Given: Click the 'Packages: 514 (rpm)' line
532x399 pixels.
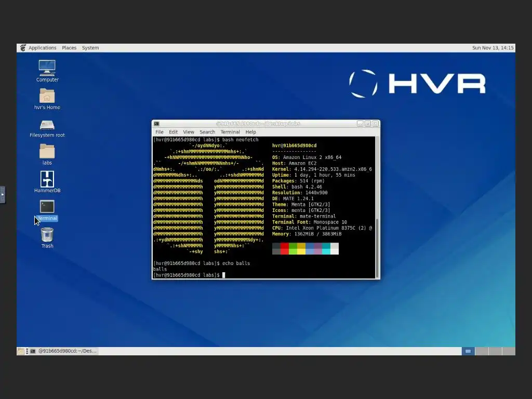Looking at the screenshot, I should click(x=298, y=181).
